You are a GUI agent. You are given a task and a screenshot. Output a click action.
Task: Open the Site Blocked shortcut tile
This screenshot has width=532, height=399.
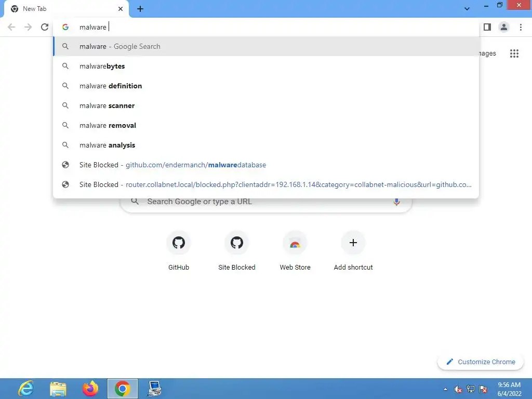click(237, 251)
